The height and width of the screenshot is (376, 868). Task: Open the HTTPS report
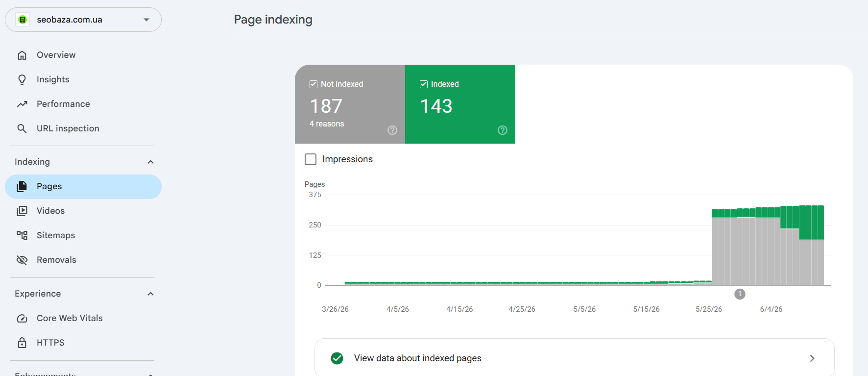pyautogui.click(x=83, y=343)
